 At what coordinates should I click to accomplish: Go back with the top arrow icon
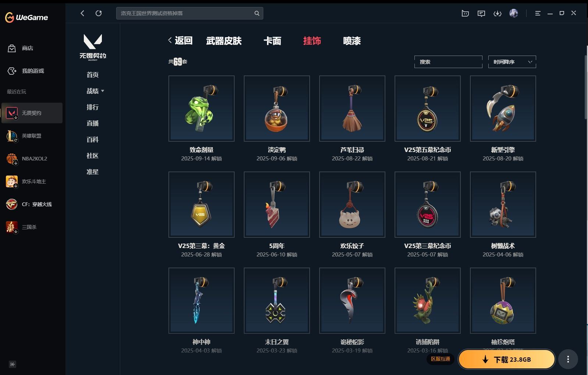(82, 13)
